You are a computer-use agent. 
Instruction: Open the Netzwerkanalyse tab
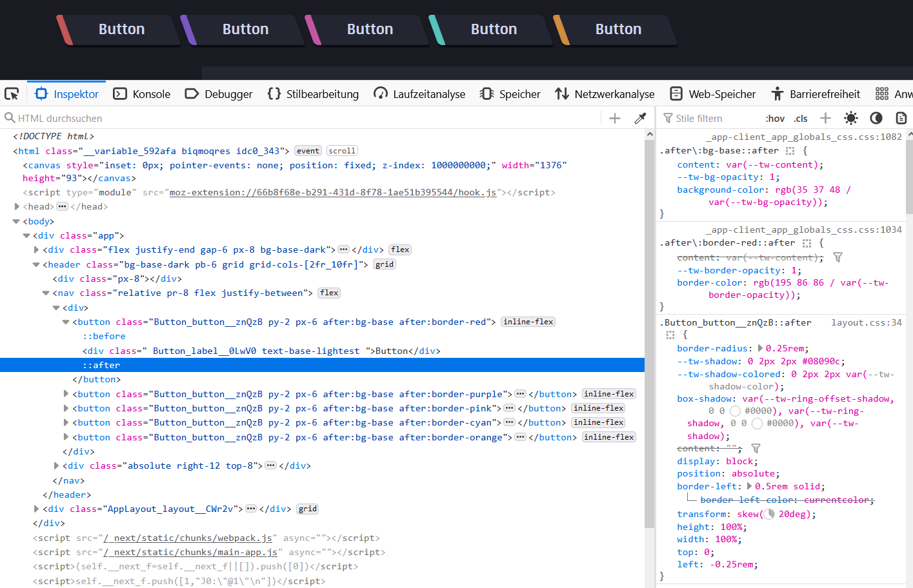point(605,94)
